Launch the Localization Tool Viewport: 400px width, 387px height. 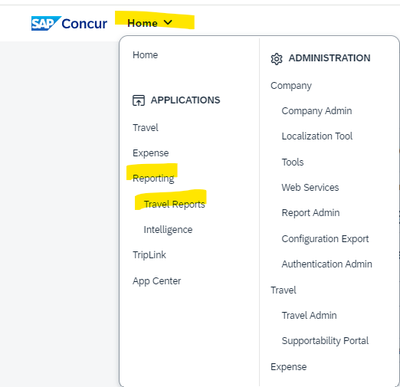click(x=317, y=136)
